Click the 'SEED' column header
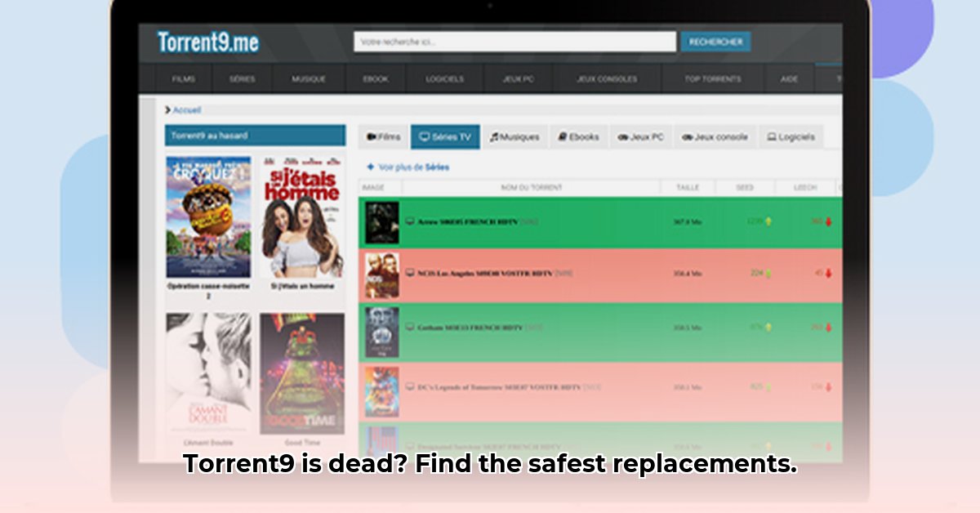This screenshot has height=513, width=980. pos(745,187)
